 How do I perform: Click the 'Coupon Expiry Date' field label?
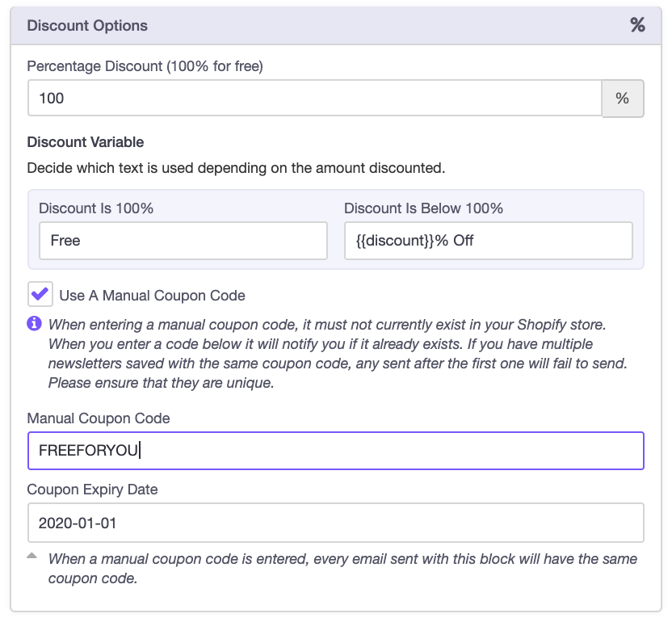coord(93,490)
